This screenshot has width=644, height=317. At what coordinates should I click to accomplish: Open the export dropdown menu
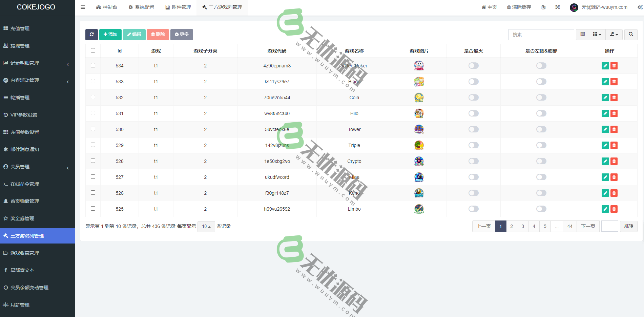pos(614,34)
